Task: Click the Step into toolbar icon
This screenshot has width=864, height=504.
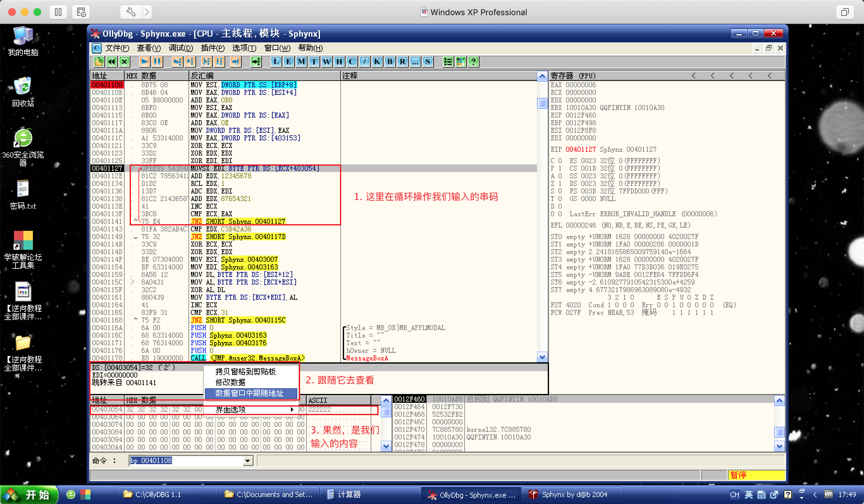Action: click(x=177, y=62)
